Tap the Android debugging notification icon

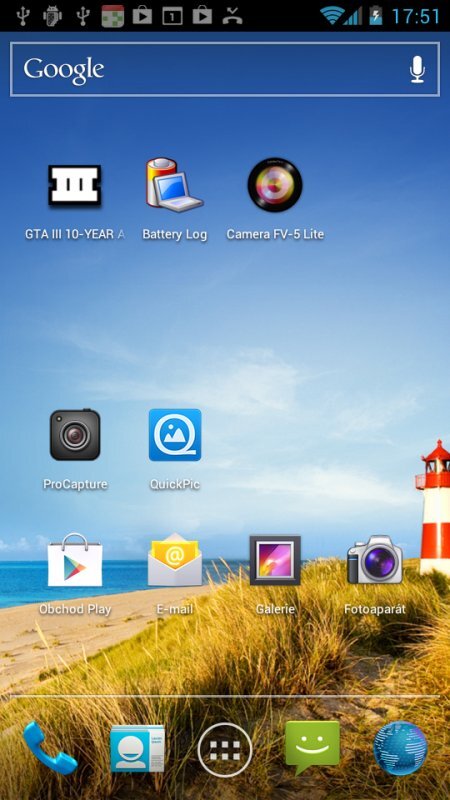click(53, 16)
